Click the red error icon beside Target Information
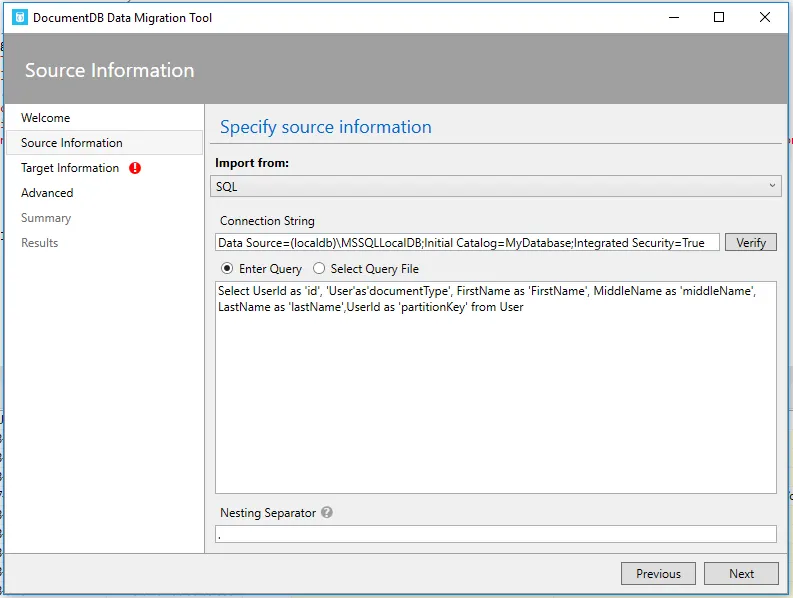Screen dimensions: 793x598 coord(135,168)
